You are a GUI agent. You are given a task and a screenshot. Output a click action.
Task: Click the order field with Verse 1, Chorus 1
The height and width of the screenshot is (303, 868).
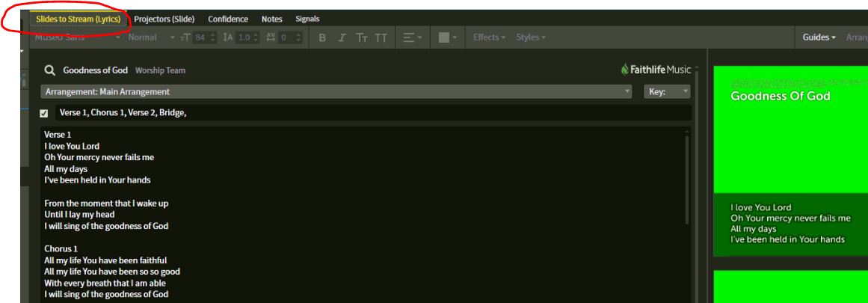coord(370,113)
